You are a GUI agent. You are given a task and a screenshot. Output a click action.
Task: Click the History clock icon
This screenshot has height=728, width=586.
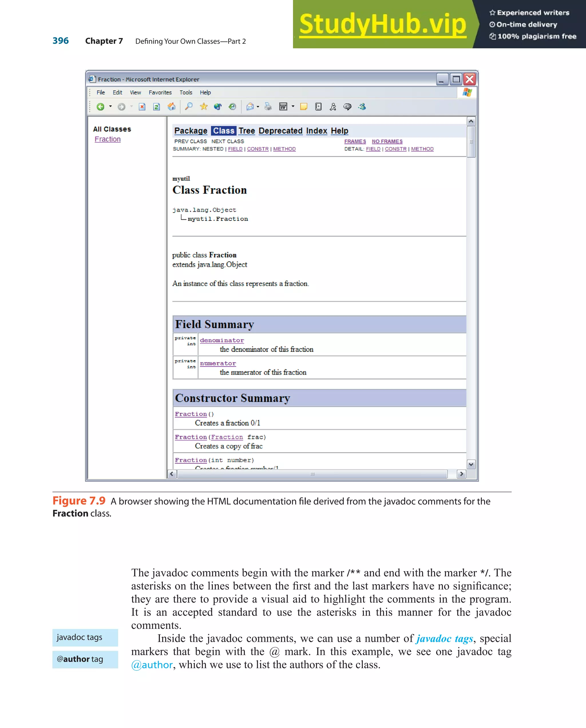(x=232, y=107)
